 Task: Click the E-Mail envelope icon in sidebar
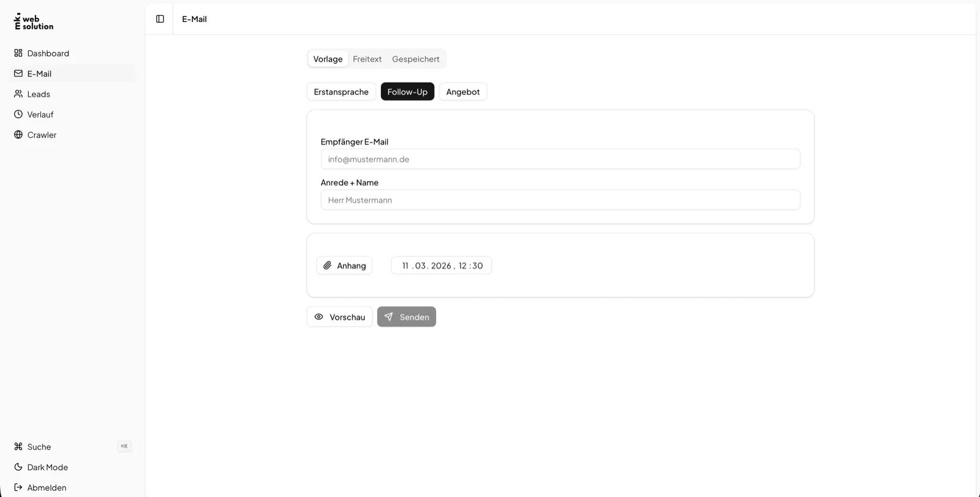point(18,73)
